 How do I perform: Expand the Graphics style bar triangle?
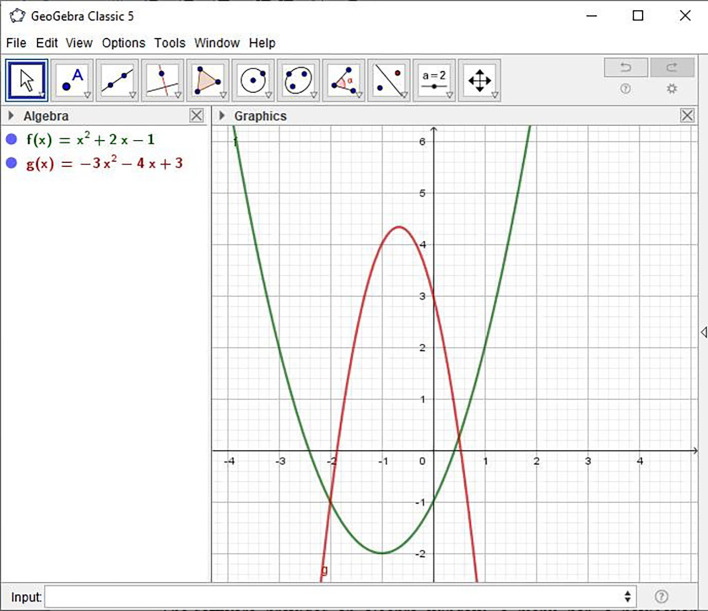(222, 116)
